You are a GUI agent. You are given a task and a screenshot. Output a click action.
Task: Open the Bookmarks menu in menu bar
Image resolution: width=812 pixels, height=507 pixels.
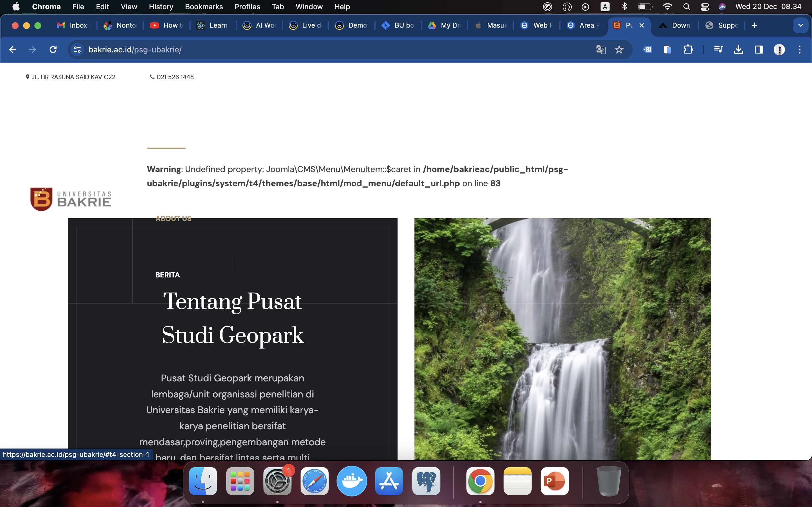204,7
